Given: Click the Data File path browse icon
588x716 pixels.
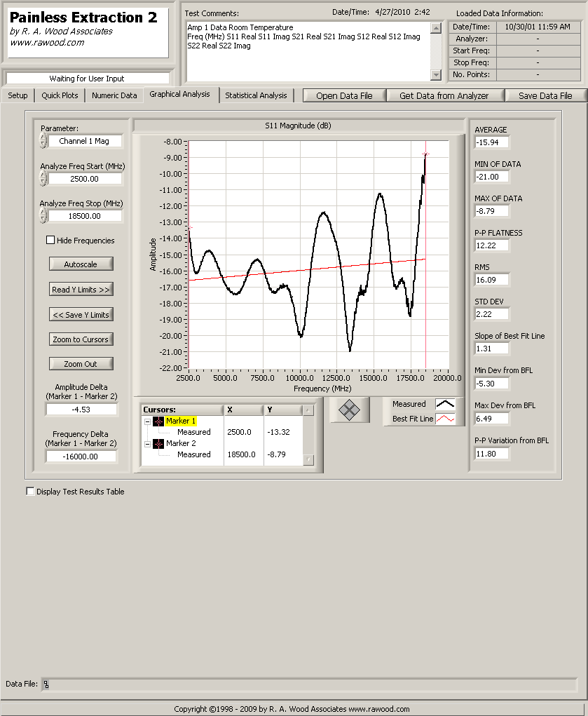Looking at the screenshot, I should click(x=46, y=684).
